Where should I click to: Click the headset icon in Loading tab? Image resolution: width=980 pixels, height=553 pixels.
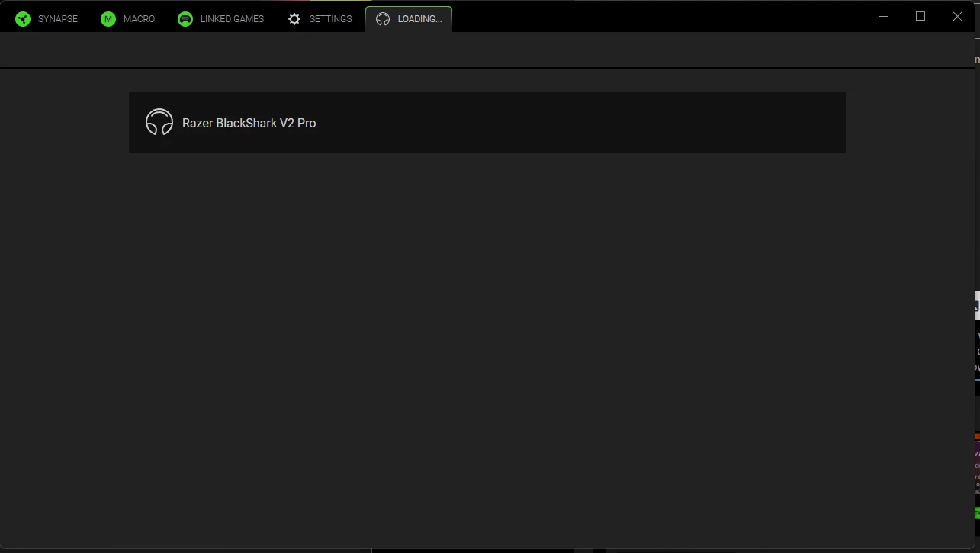pyautogui.click(x=383, y=19)
